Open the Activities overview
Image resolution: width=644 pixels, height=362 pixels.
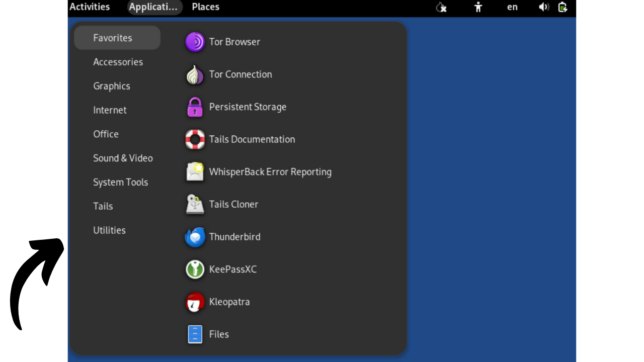tap(90, 7)
